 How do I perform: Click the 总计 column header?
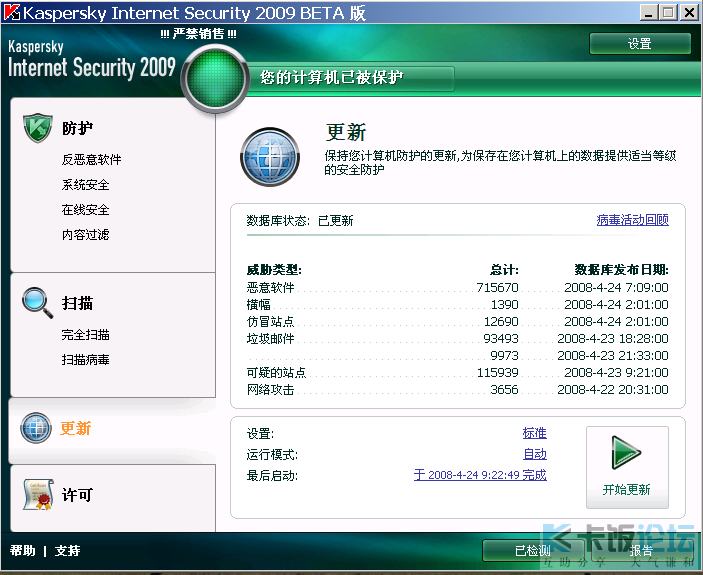tap(504, 270)
